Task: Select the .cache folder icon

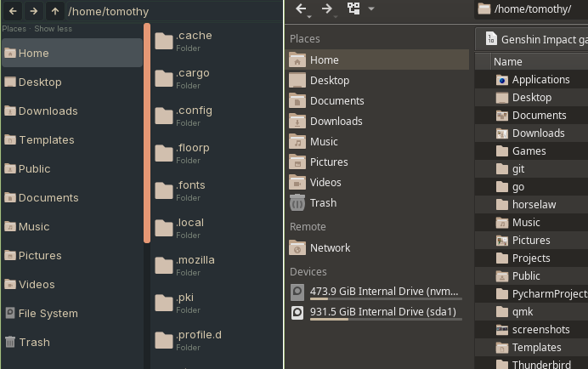Action: tap(164, 41)
